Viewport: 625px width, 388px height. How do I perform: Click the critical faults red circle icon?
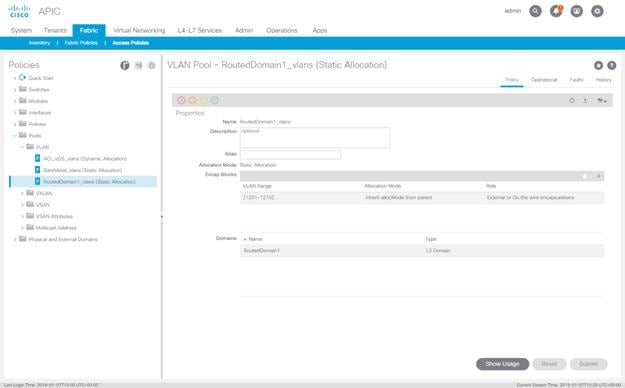(x=181, y=100)
